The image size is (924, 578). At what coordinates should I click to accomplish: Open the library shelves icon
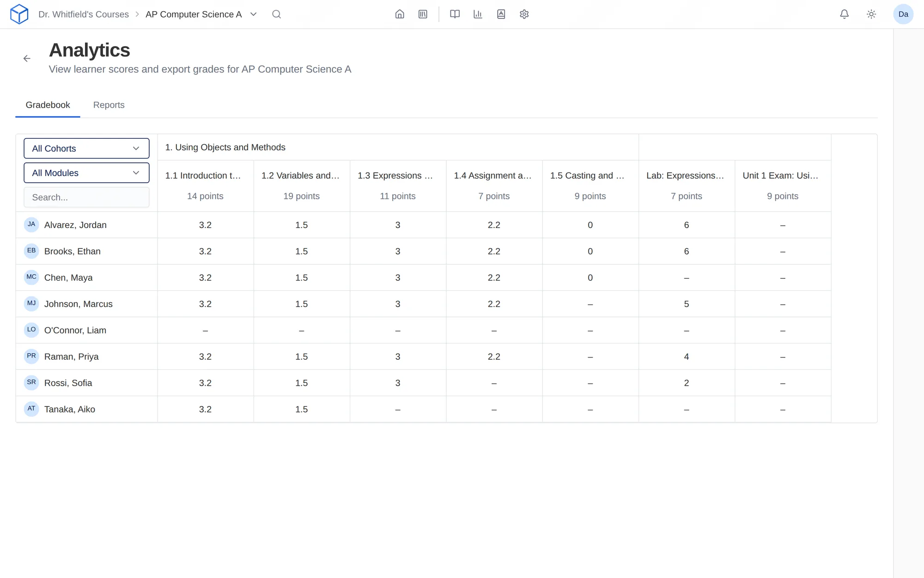[423, 14]
